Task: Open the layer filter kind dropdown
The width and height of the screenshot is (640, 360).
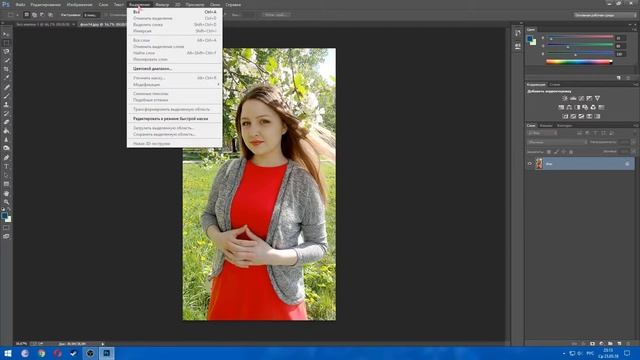Action: (x=542, y=133)
